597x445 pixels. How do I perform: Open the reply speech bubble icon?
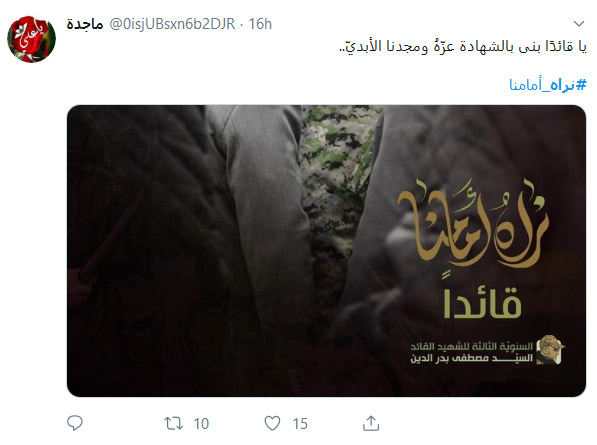[x=75, y=423]
